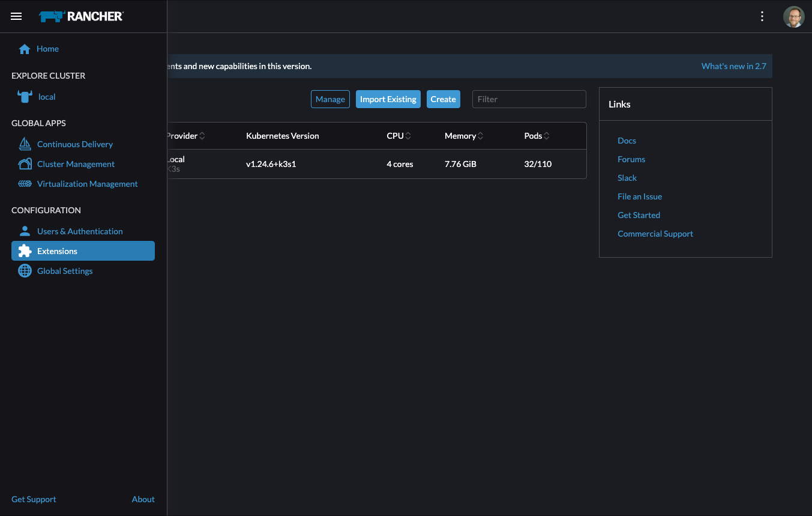Screen dimensions: 812x516
Task: Click the Global Settings globe icon
Action: tap(25, 271)
